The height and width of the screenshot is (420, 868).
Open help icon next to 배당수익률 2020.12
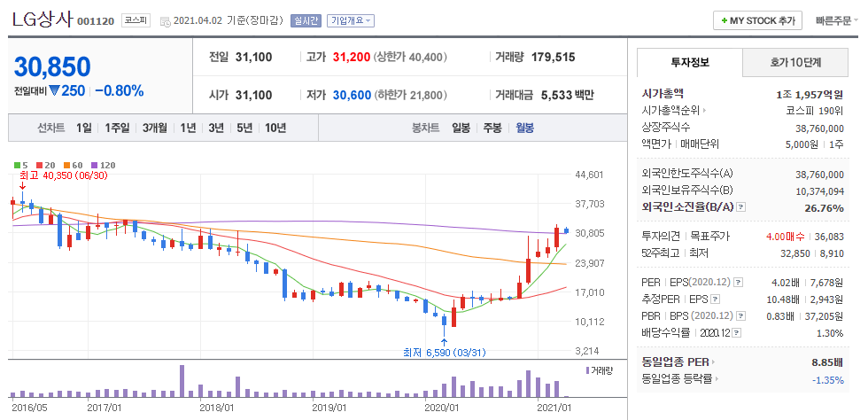(737, 333)
